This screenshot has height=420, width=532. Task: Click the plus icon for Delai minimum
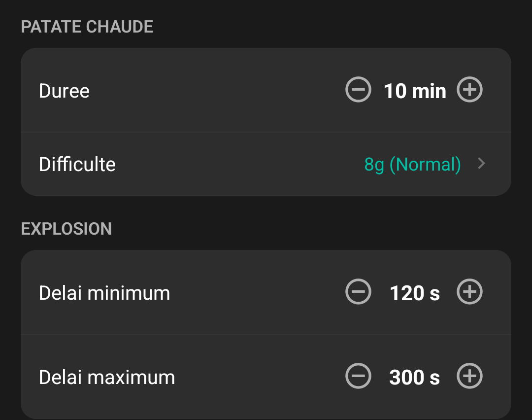470,292
